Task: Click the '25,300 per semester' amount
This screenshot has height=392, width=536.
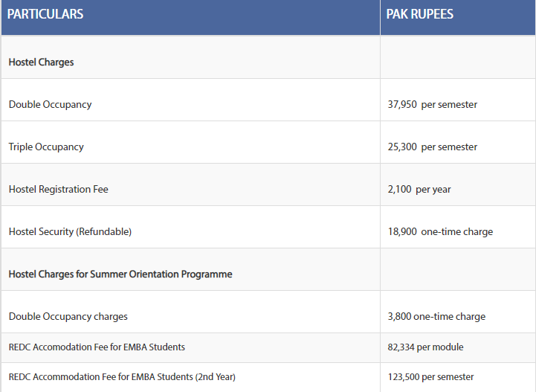Action: coord(433,147)
